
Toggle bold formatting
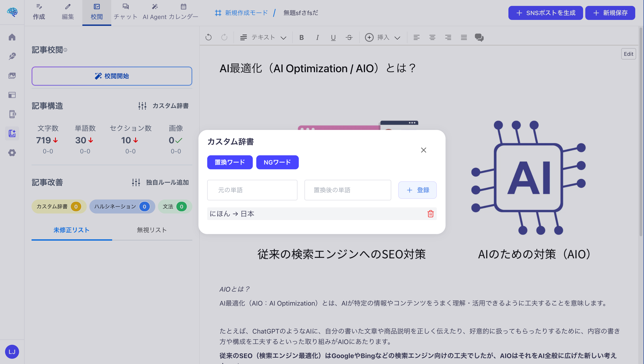301,37
